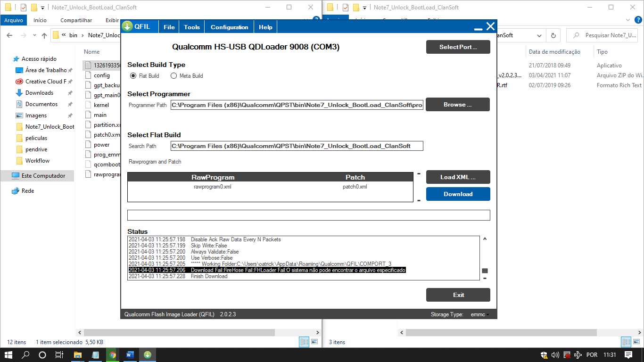This screenshot has height=362, width=644.
Task: Open the pendrive folder in navigation pane
Action: tap(36, 149)
